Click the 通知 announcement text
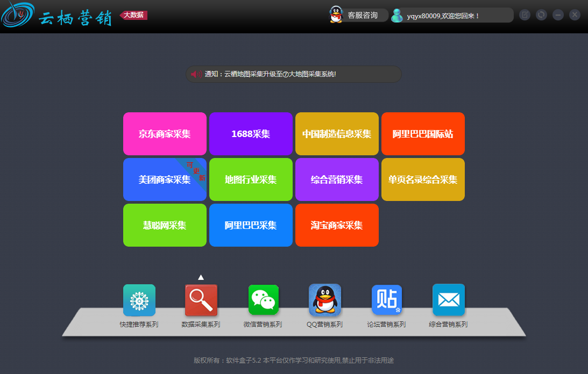 coord(270,74)
